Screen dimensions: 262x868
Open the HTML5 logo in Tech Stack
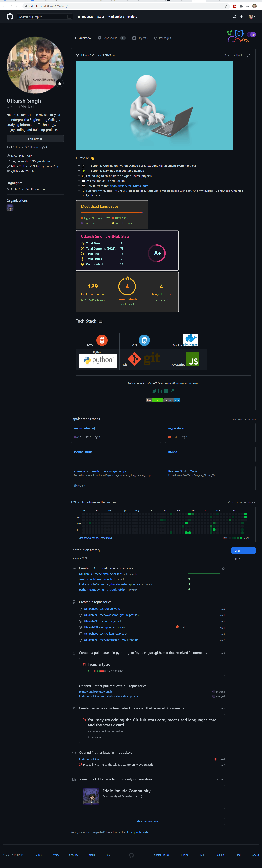point(102,340)
